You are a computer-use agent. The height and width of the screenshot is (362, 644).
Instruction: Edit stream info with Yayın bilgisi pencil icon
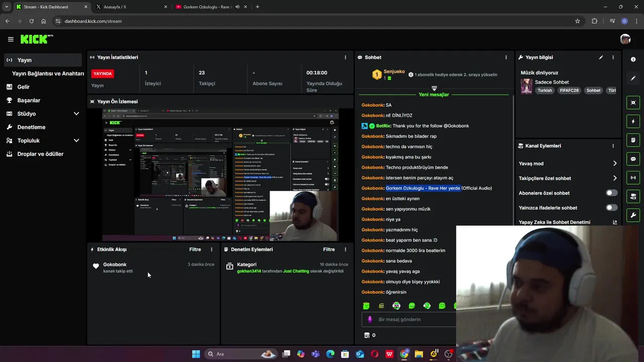(x=601, y=57)
